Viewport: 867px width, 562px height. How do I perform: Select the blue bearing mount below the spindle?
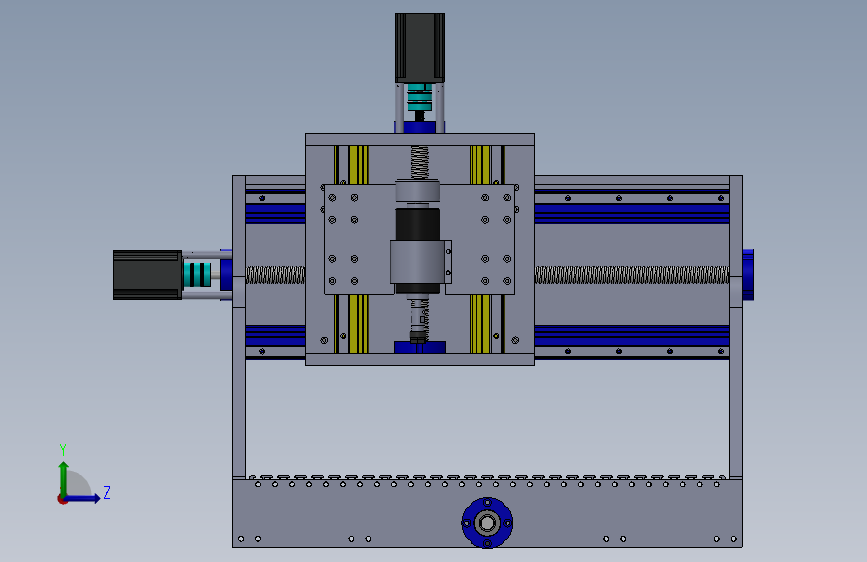(x=420, y=347)
